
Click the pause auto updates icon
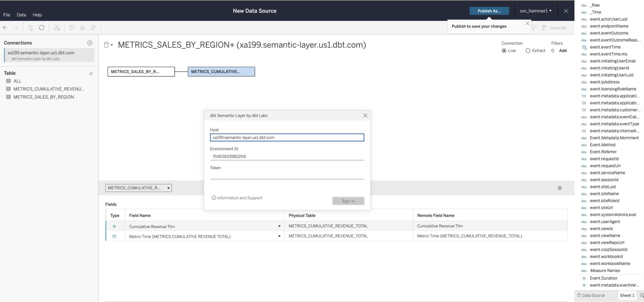pyautogui.click(x=31, y=28)
